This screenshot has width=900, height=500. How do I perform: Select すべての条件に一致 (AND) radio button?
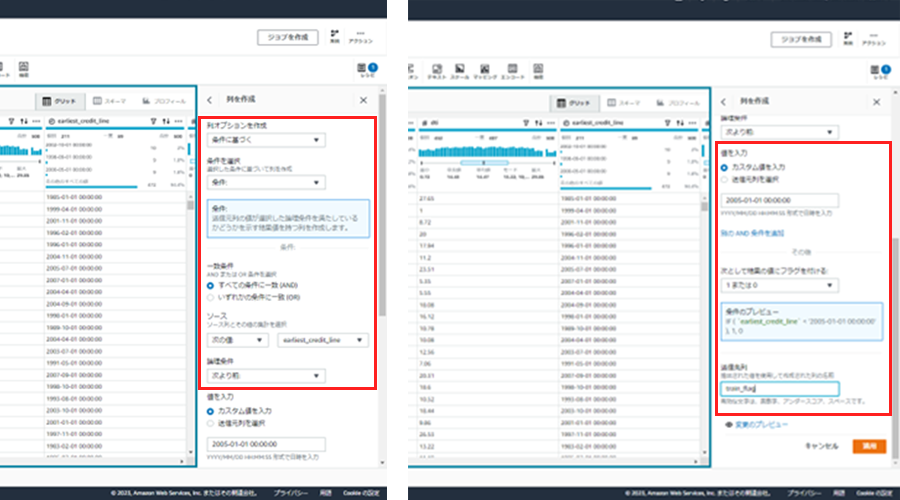(210, 285)
